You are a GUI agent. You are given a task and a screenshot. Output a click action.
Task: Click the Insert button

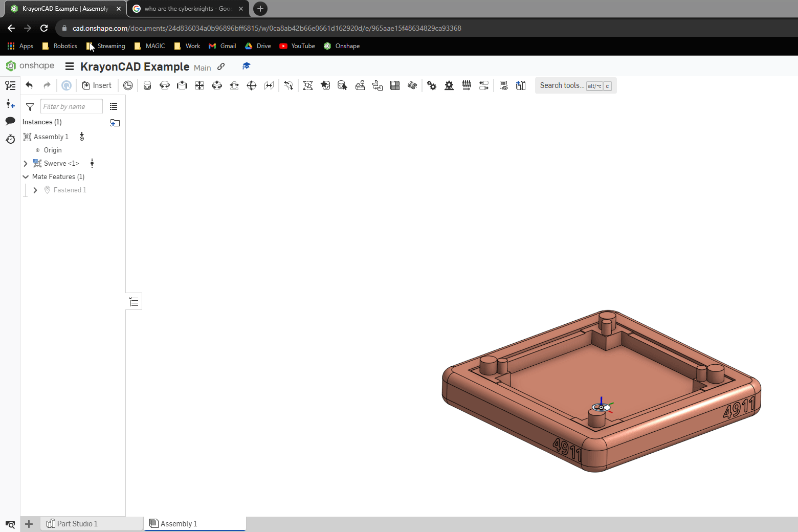click(x=97, y=85)
